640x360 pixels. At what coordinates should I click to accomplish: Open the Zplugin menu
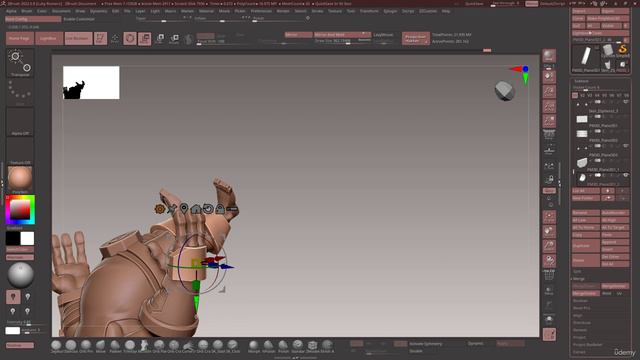pos(390,11)
